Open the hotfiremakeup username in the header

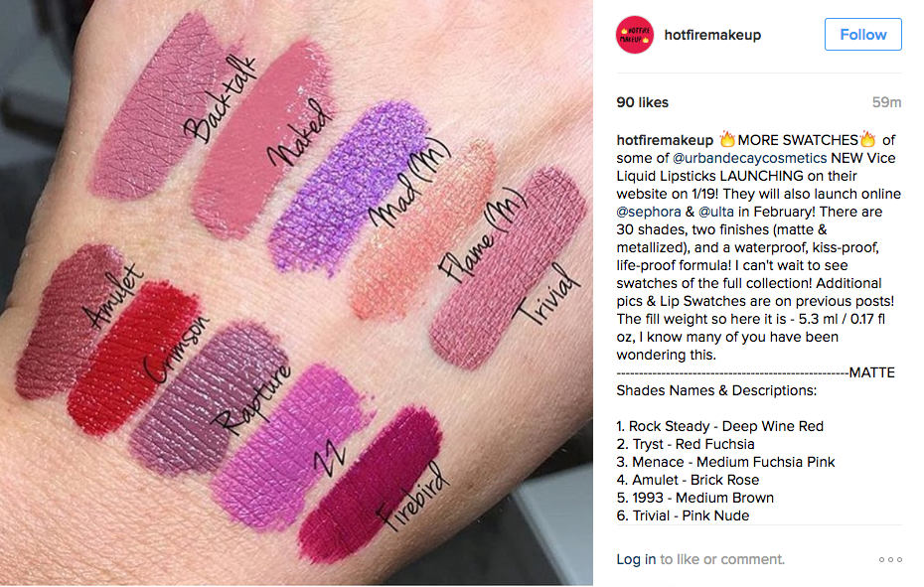coord(712,35)
